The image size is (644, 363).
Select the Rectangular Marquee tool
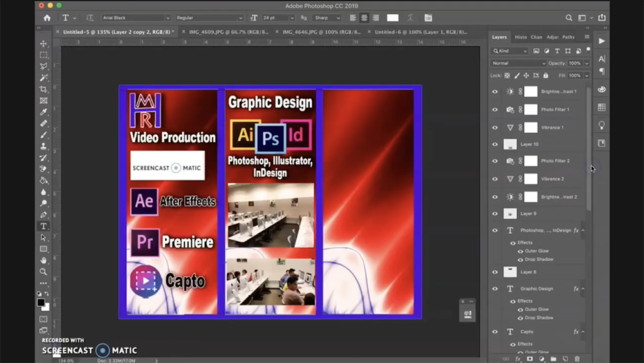click(x=44, y=55)
